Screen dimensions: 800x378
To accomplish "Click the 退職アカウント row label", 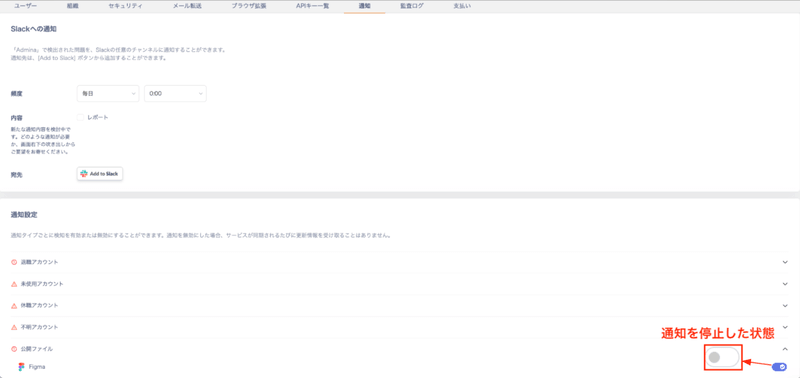I will tap(39, 262).
